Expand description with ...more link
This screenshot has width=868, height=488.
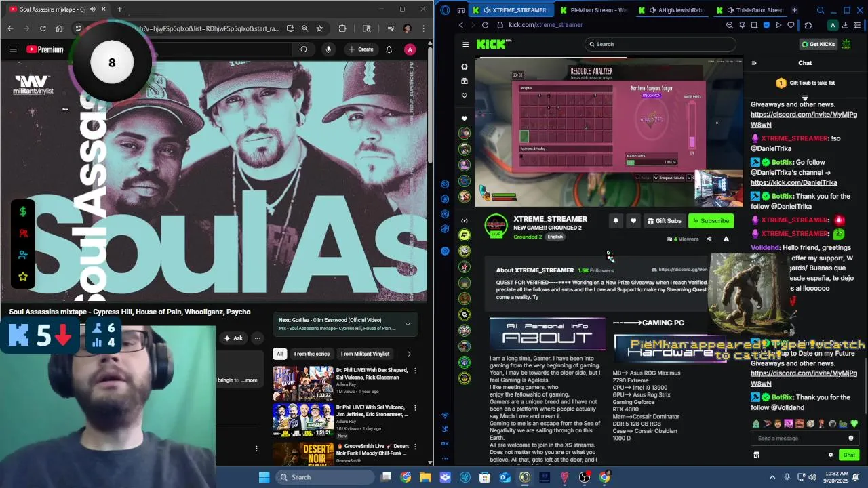250,380
